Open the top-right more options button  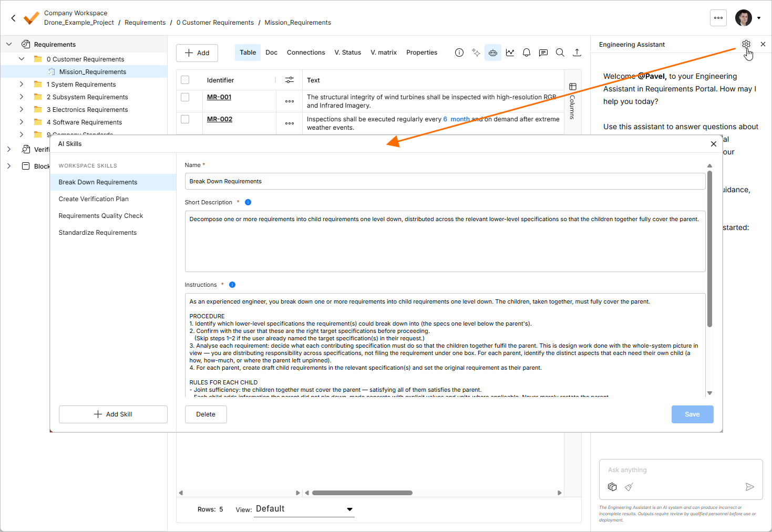(x=718, y=18)
